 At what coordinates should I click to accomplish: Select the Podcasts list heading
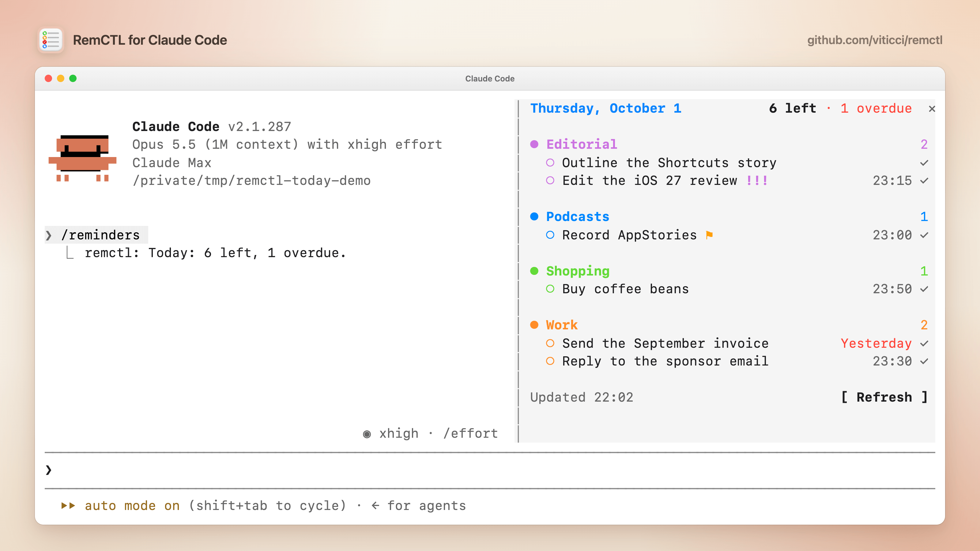coord(578,216)
